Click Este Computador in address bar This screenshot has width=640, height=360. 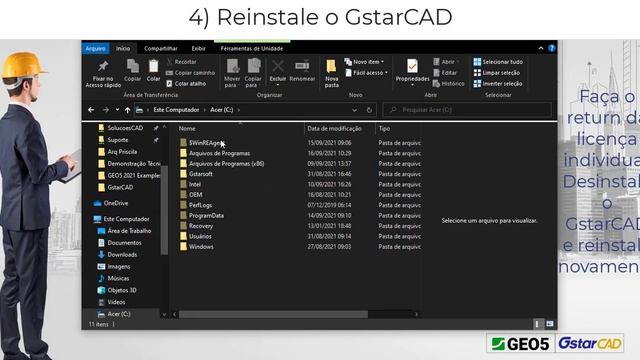coord(176,110)
